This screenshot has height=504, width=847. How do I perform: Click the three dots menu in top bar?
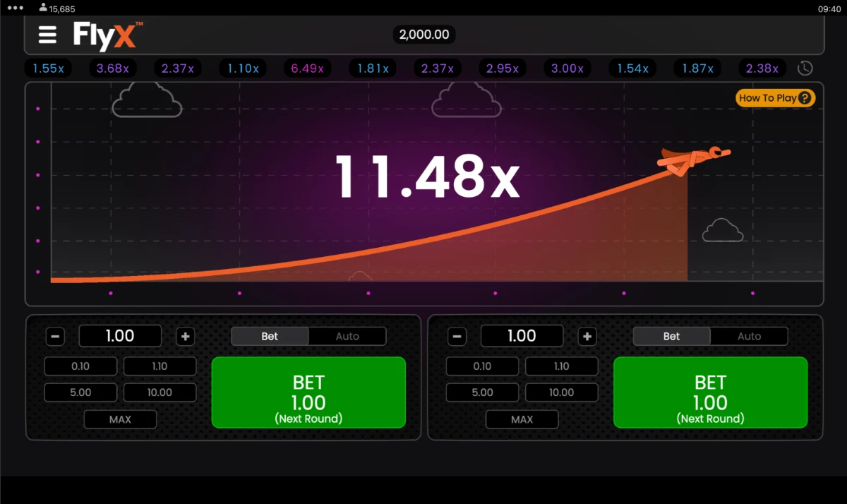tap(16, 8)
